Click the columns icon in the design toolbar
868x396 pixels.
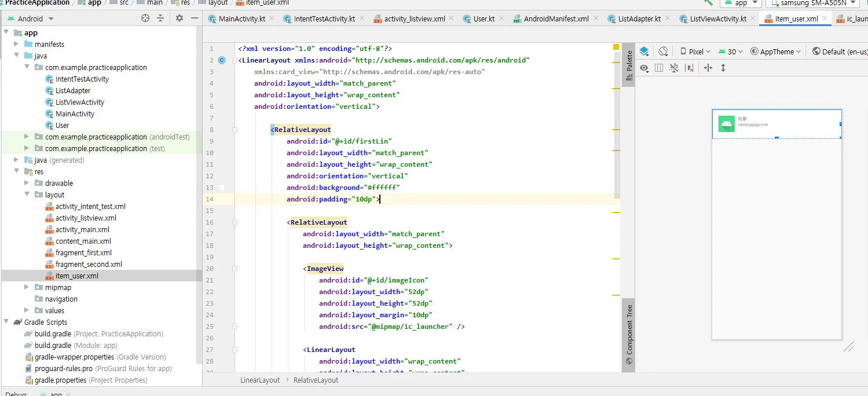(x=659, y=68)
